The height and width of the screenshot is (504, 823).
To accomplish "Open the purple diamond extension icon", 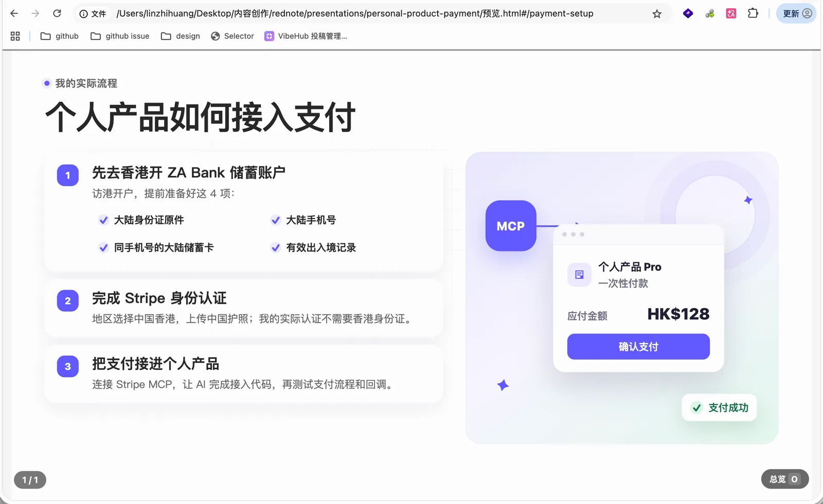I will [x=688, y=13].
